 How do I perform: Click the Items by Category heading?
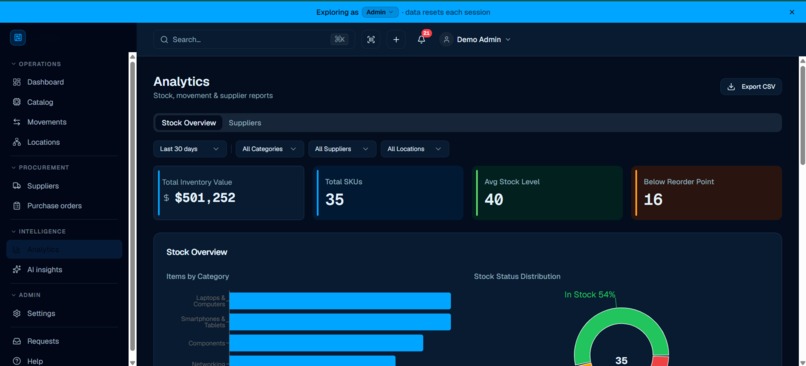coord(197,277)
